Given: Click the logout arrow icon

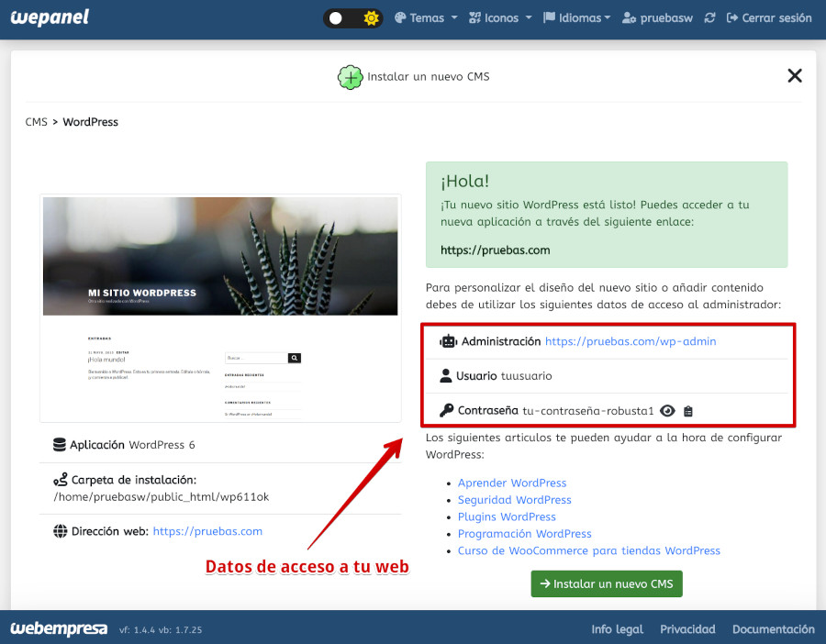Looking at the screenshot, I should 731,18.
